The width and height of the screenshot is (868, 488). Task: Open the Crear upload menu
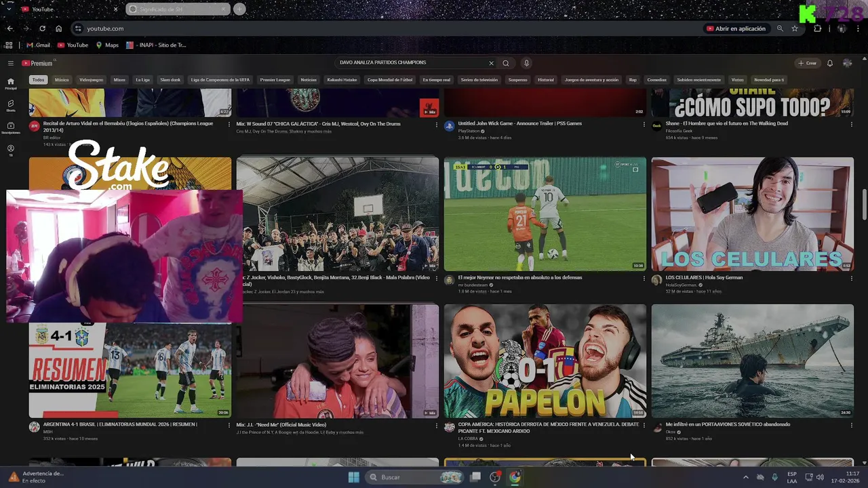[x=807, y=63]
